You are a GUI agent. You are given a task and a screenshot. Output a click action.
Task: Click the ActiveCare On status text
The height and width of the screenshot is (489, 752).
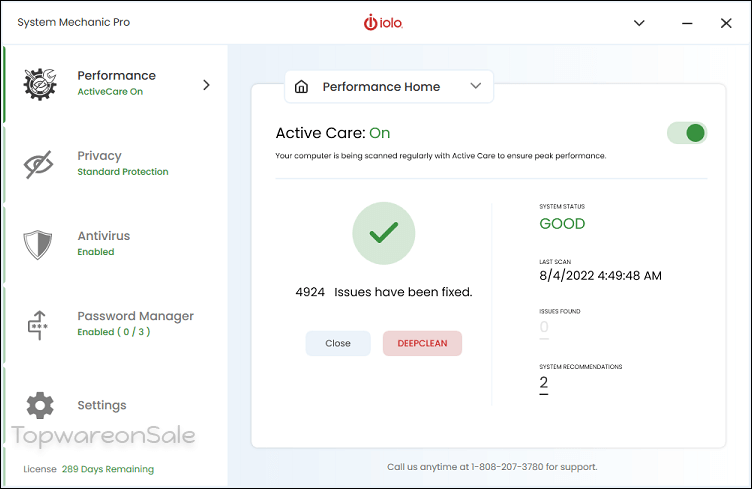coord(110,92)
